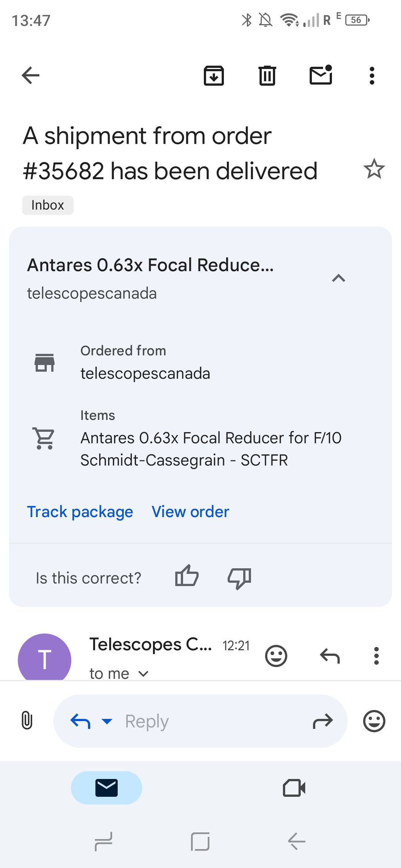Screen dimensions: 401x868
Task: Open reply type dropdown arrow
Action: pyautogui.click(x=107, y=721)
